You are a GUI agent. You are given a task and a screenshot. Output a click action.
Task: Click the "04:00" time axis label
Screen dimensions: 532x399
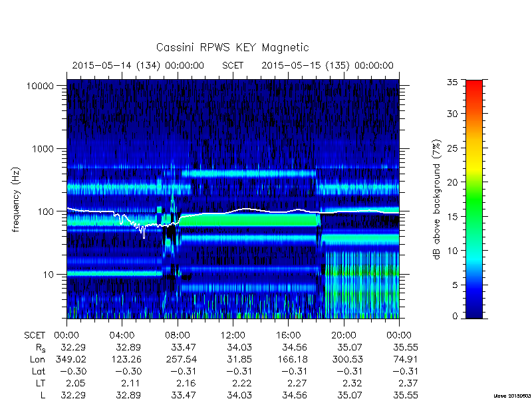click(122, 335)
